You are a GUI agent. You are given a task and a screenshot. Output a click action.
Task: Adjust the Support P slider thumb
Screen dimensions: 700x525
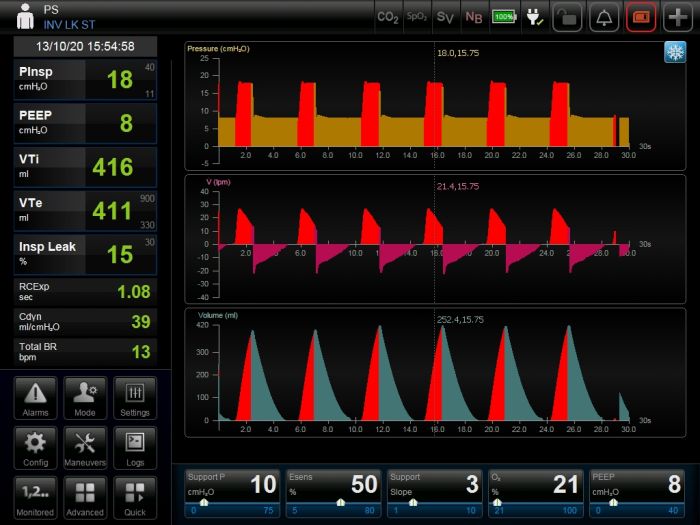(x=204, y=503)
